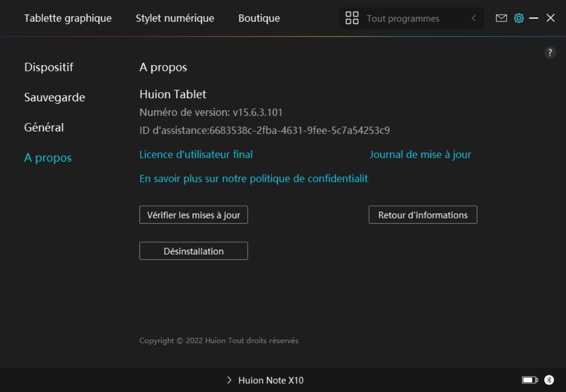Click the Désinstallation button
566x392 pixels.
click(193, 251)
